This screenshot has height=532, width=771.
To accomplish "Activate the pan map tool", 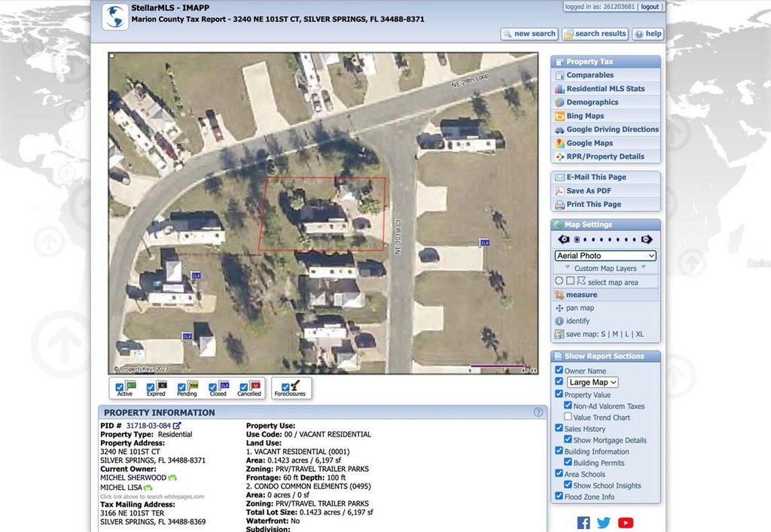I will point(580,308).
